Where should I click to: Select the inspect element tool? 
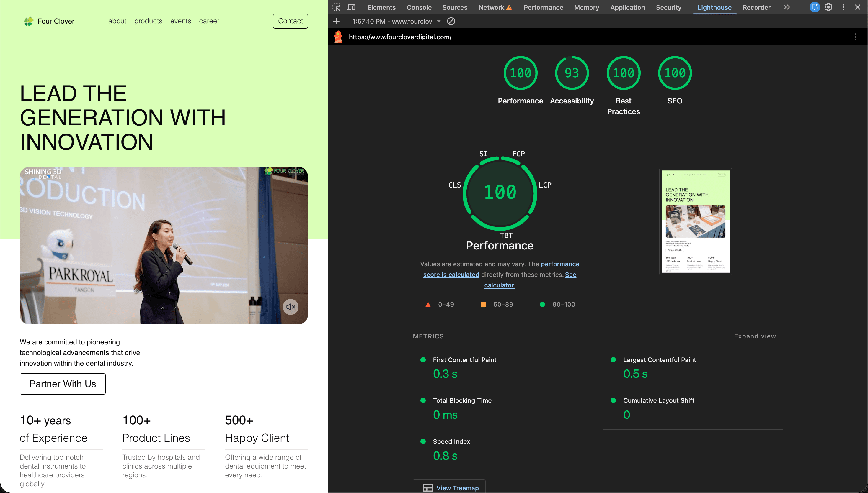336,7
